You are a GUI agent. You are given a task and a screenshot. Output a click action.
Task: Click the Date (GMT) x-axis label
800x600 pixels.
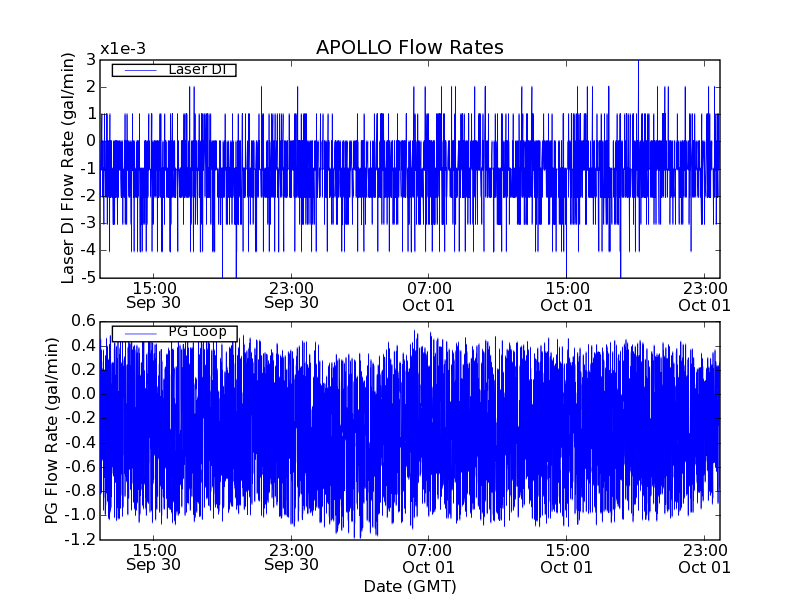(409, 586)
